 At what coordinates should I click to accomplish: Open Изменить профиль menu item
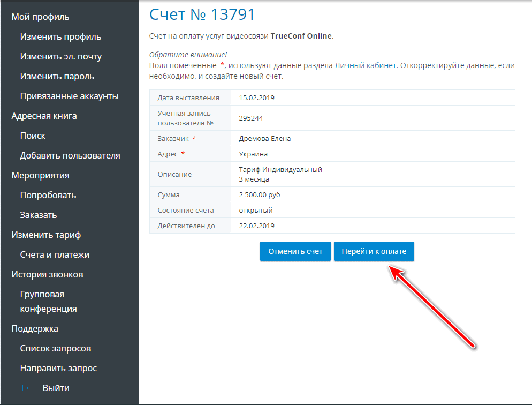(60, 36)
